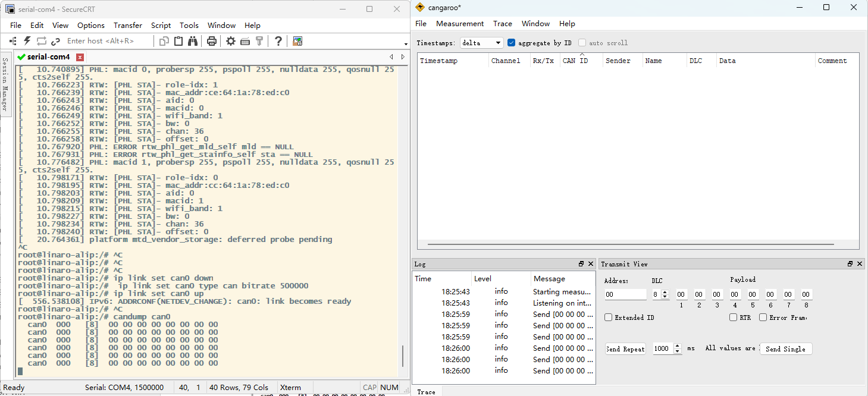This screenshot has height=396, width=868.
Task: Float the Transmit View panel
Action: (x=850, y=264)
